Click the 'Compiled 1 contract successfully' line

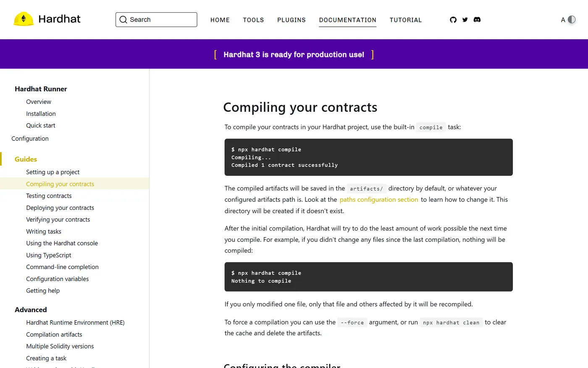[x=284, y=165]
